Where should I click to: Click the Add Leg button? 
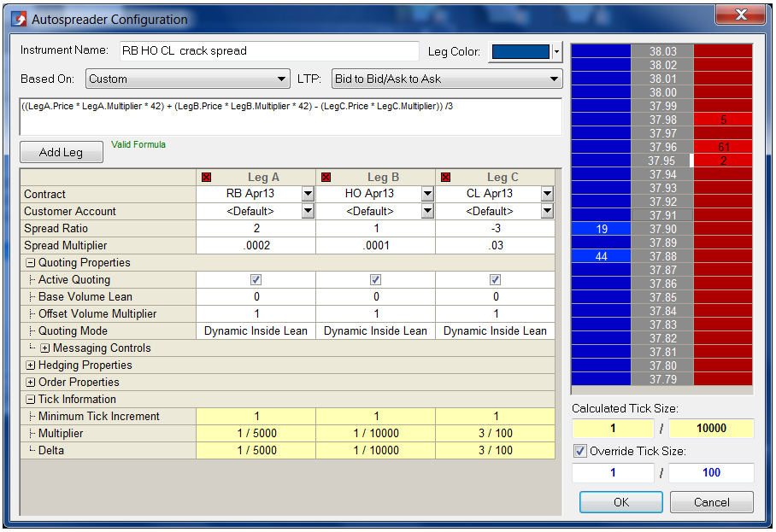61,152
